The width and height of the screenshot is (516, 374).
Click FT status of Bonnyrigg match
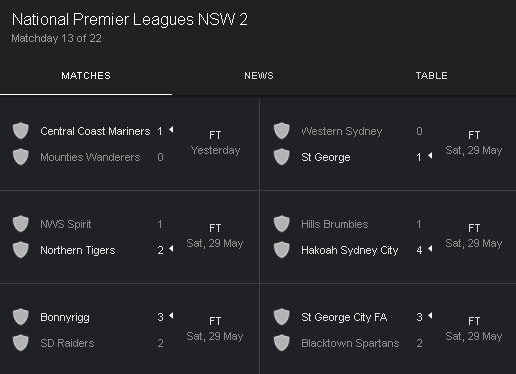pyautogui.click(x=215, y=321)
